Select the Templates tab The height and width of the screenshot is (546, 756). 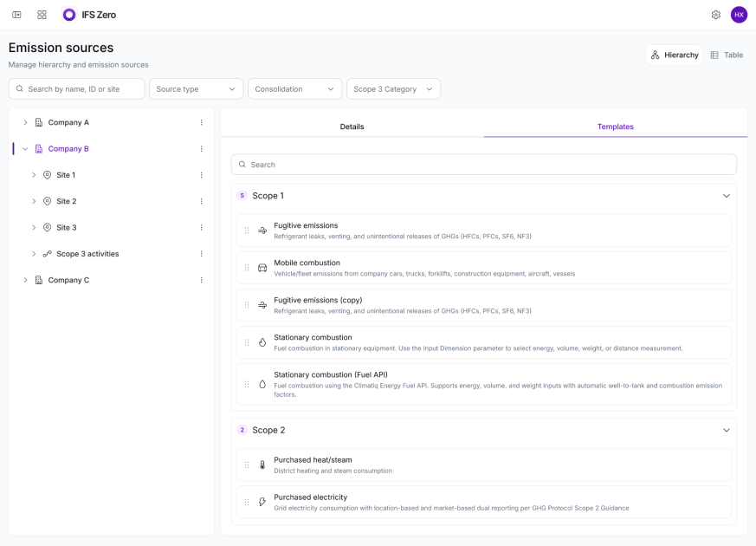click(615, 127)
